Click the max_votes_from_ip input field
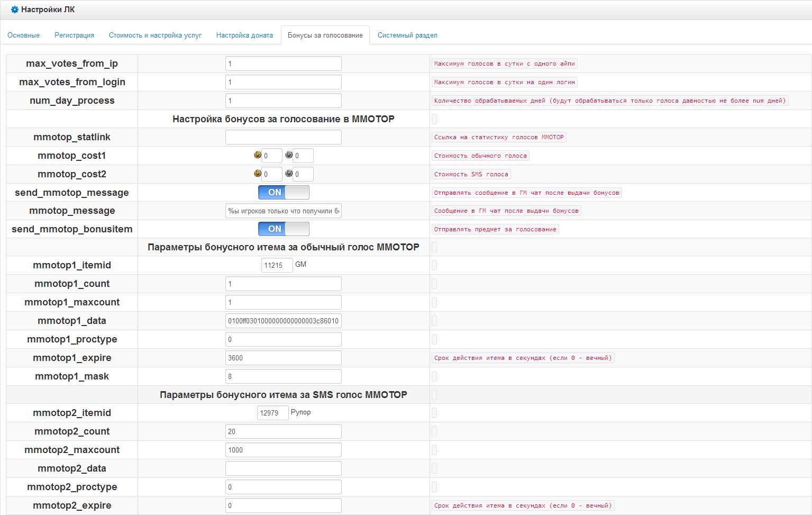The height and width of the screenshot is (515, 812). point(284,64)
